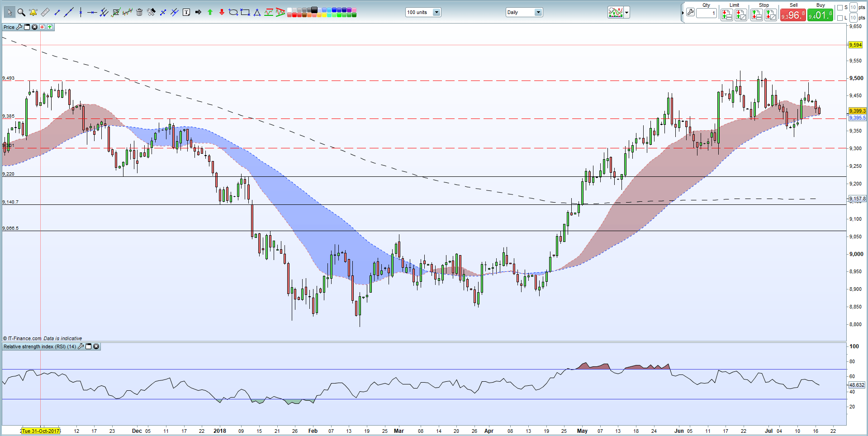Image resolution: width=868 pixels, height=436 pixels.
Task: Click the Price panel label
Action: click(9, 27)
